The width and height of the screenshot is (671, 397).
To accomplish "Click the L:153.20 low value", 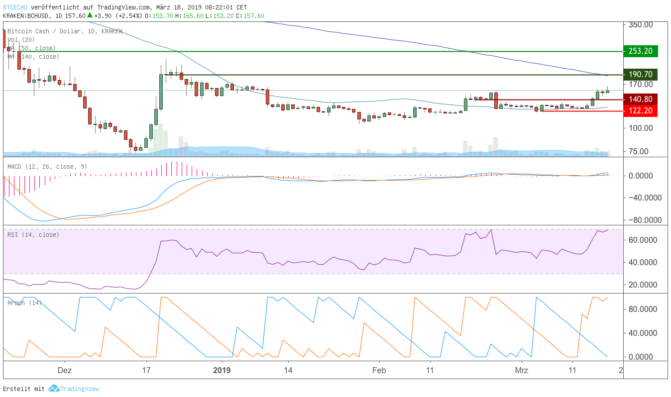I will (220, 16).
